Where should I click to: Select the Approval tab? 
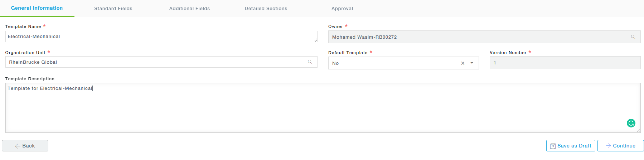pyautogui.click(x=342, y=8)
